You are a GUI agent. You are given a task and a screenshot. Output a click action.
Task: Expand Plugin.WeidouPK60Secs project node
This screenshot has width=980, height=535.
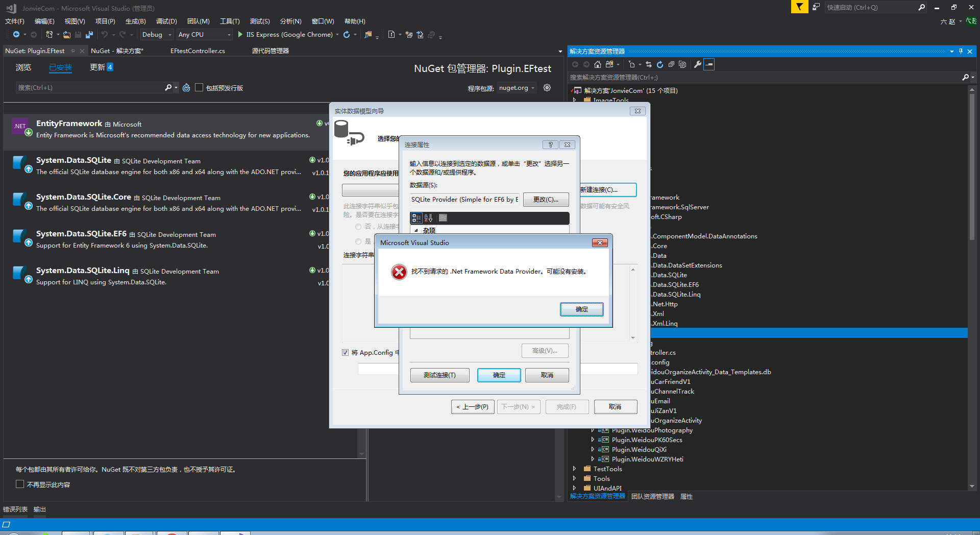click(593, 440)
